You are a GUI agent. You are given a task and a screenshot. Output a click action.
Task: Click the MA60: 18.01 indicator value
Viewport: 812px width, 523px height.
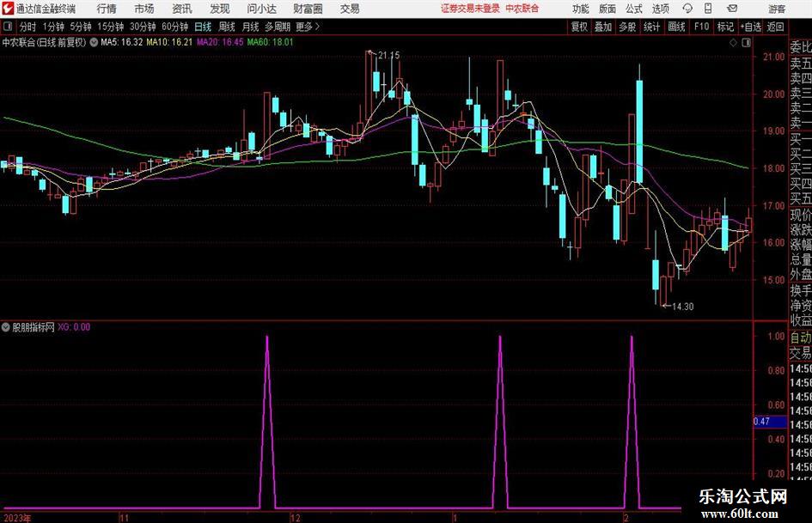click(271, 42)
